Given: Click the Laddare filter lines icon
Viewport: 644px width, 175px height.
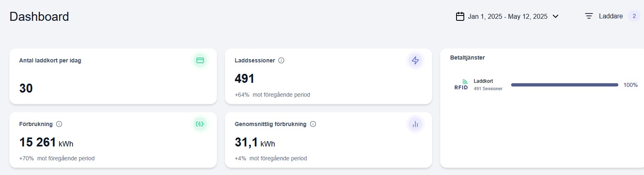Looking at the screenshot, I should point(589,16).
